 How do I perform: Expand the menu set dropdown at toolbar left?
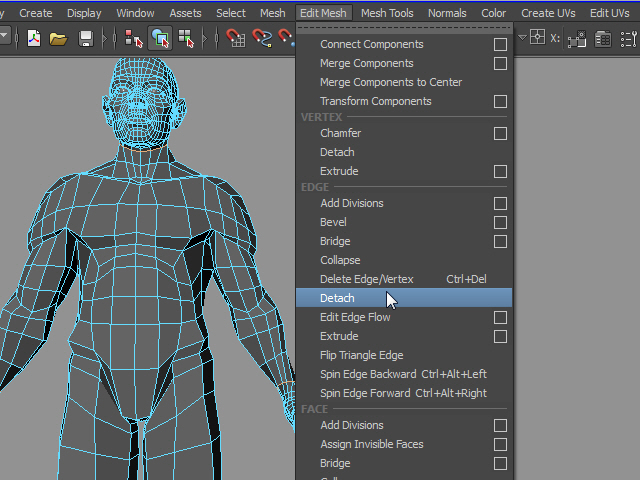tap(5, 37)
